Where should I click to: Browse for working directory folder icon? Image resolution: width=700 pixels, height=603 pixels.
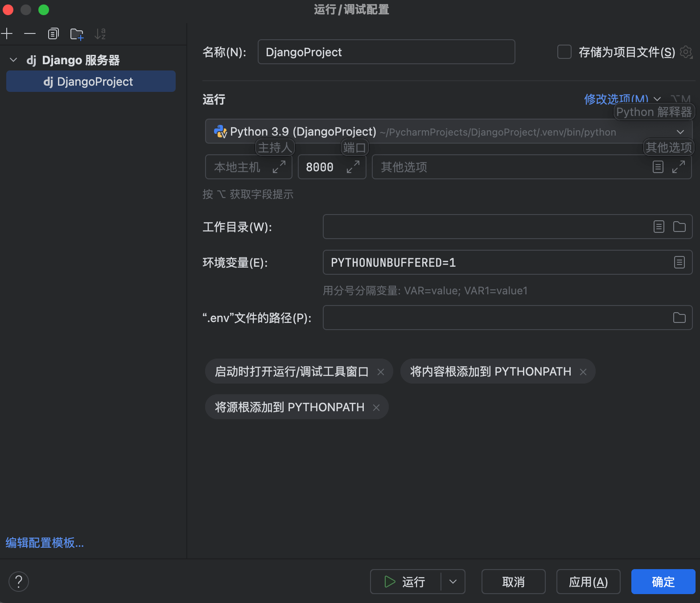click(679, 227)
